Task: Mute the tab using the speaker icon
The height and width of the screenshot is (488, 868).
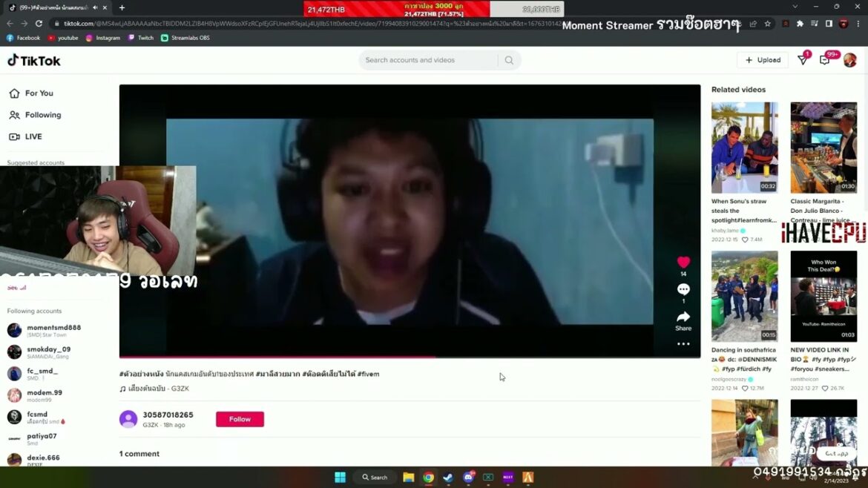Action: tap(95, 7)
